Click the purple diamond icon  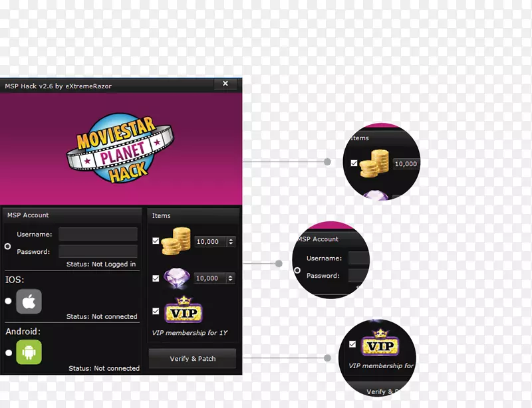coord(177,278)
